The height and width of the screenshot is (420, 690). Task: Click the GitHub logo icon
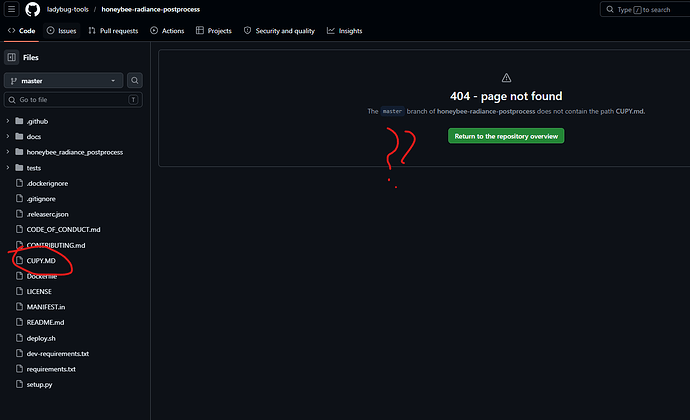click(33, 9)
